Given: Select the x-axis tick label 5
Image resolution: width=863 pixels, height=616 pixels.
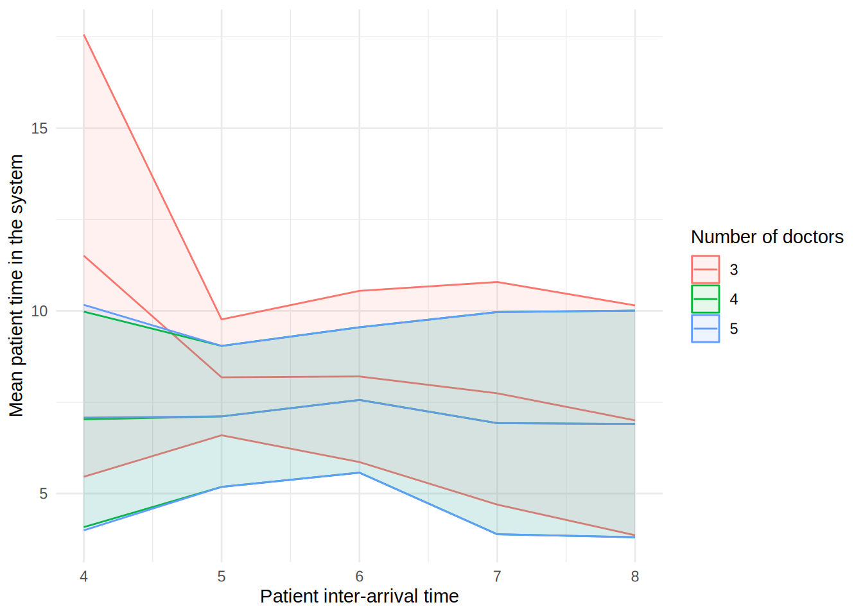Looking at the screenshot, I should (222, 577).
